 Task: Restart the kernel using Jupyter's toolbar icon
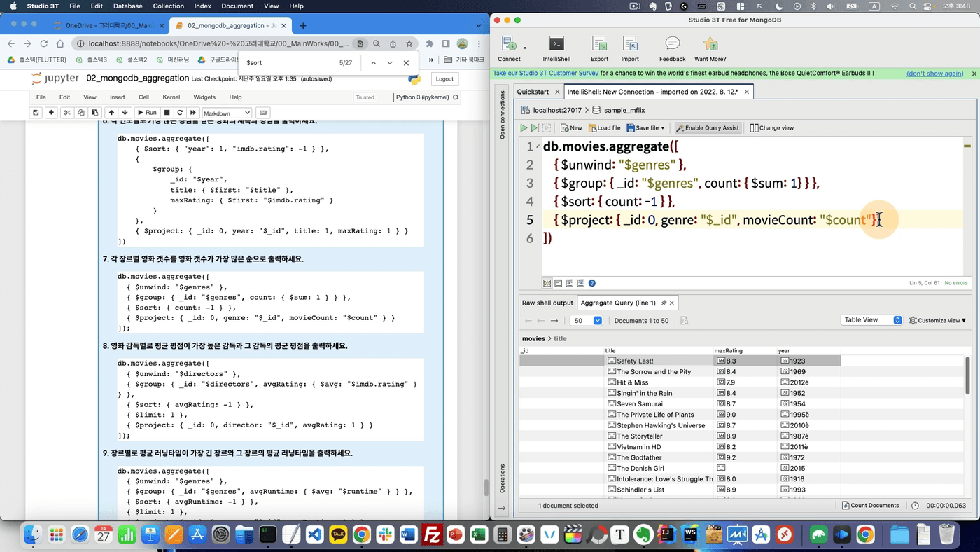180,113
